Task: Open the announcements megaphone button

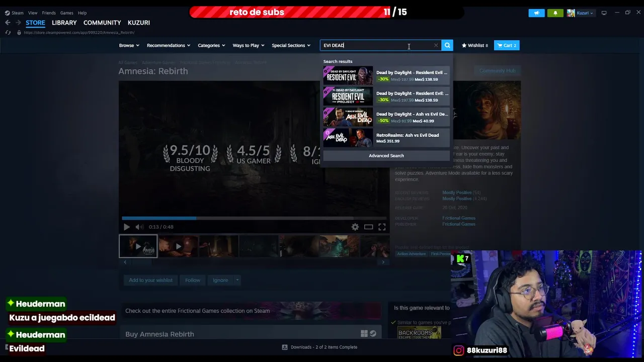Action: click(x=537, y=13)
